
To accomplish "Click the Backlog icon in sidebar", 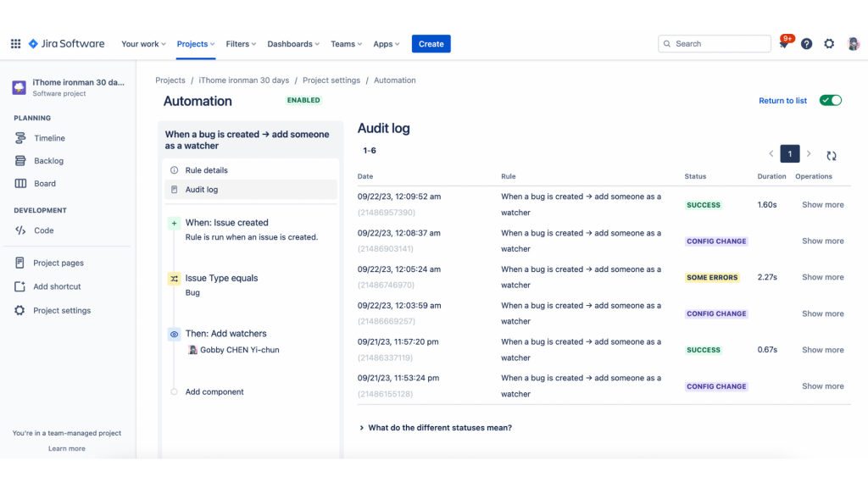I will point(20,160).
